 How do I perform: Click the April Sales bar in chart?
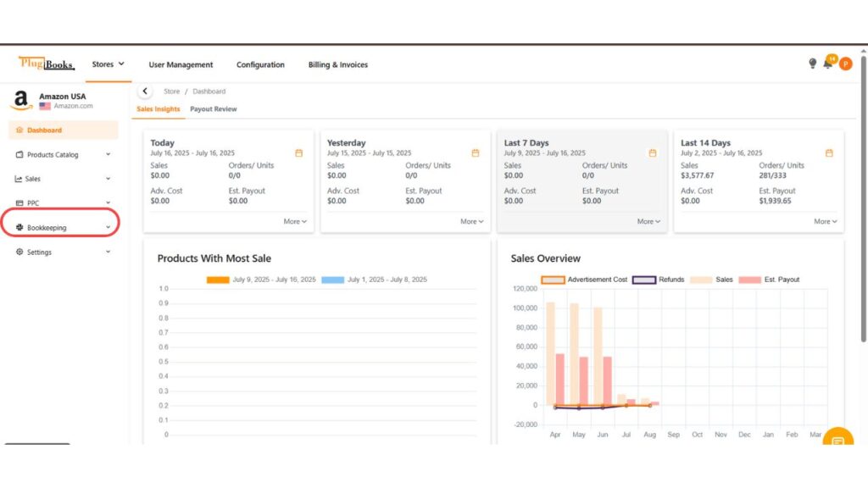point(550,353)
